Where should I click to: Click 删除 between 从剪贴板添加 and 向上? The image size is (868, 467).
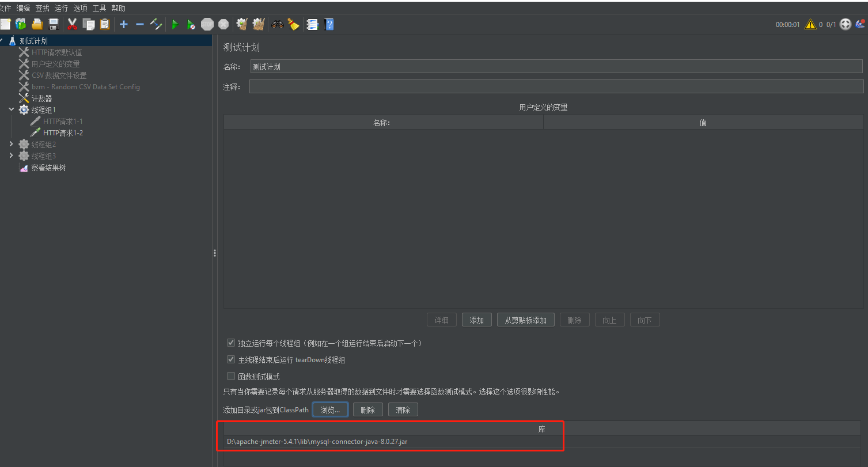(x=574, y=320)
